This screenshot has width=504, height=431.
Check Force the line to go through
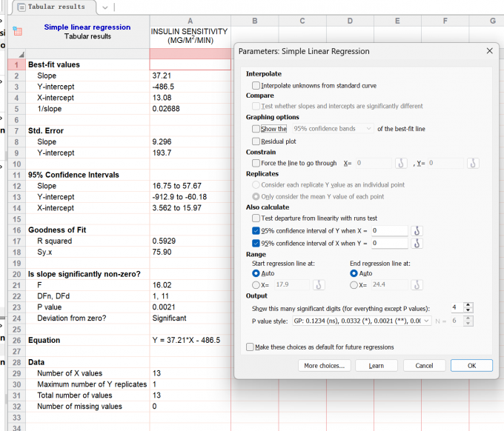[256, 163]
